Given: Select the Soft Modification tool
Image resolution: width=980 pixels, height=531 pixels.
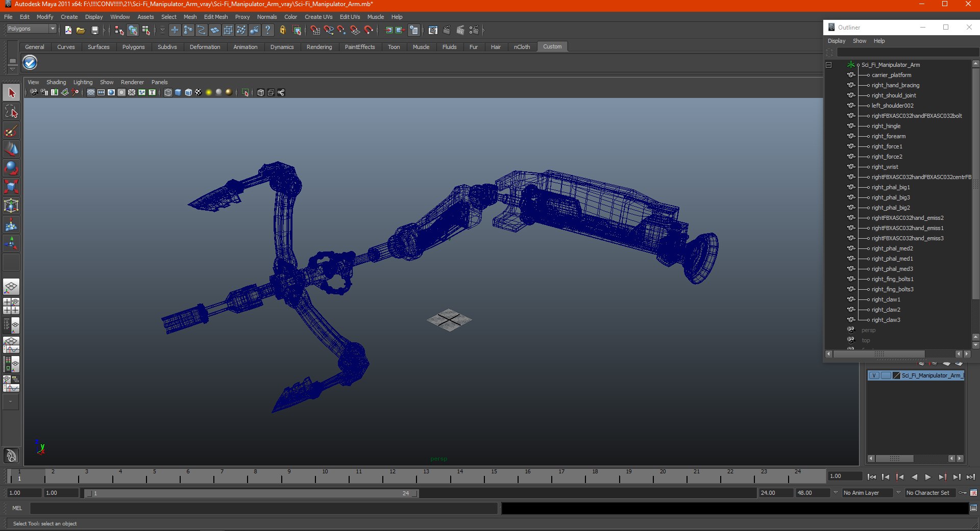Looking at the screenshot, I should click(11, 224).
